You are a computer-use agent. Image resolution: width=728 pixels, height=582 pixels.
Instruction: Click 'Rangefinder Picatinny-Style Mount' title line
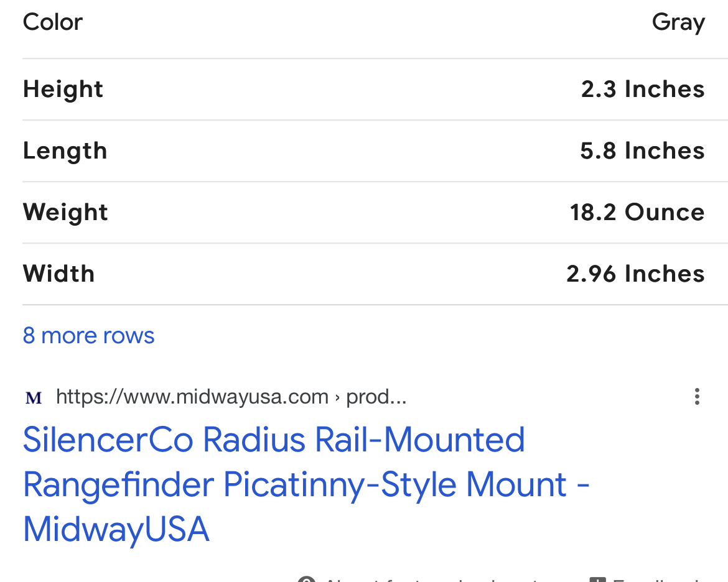click(295, 485)
